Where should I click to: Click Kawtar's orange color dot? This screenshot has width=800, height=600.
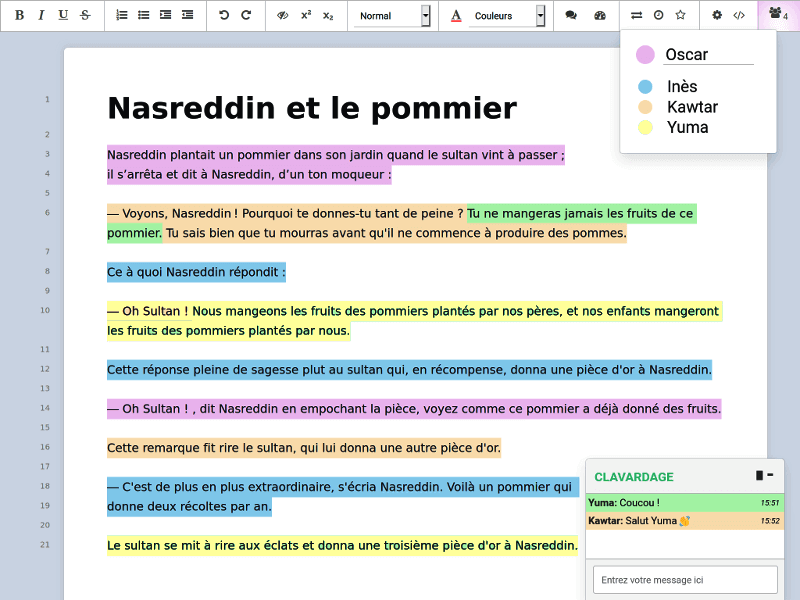(x=645, y=107)
